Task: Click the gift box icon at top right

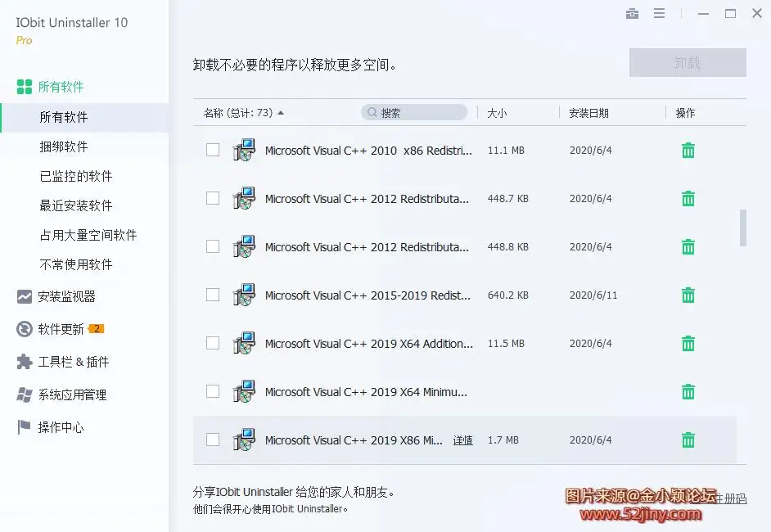Action: [631, 13]
